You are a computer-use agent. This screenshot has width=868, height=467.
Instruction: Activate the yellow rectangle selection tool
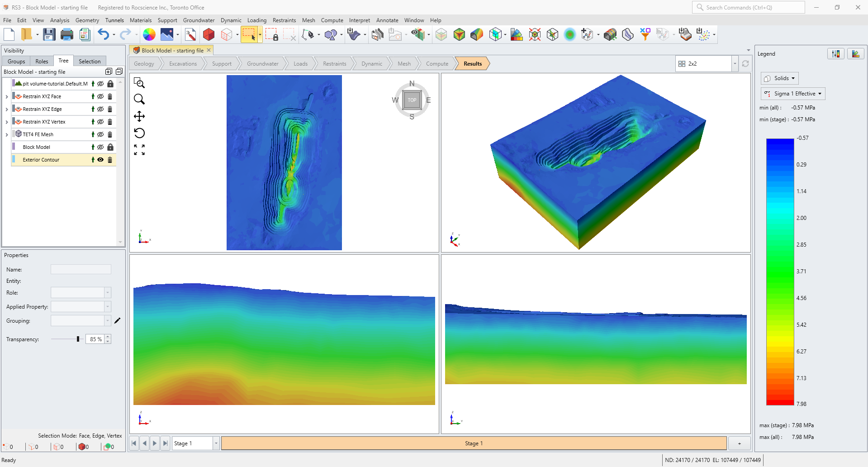pos(249,34)
